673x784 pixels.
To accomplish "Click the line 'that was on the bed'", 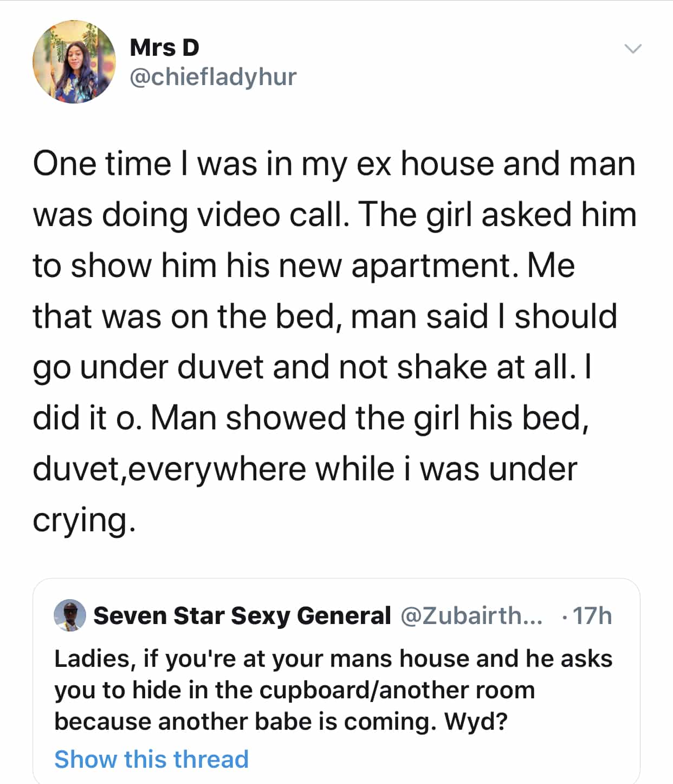I will click(325, 316).
